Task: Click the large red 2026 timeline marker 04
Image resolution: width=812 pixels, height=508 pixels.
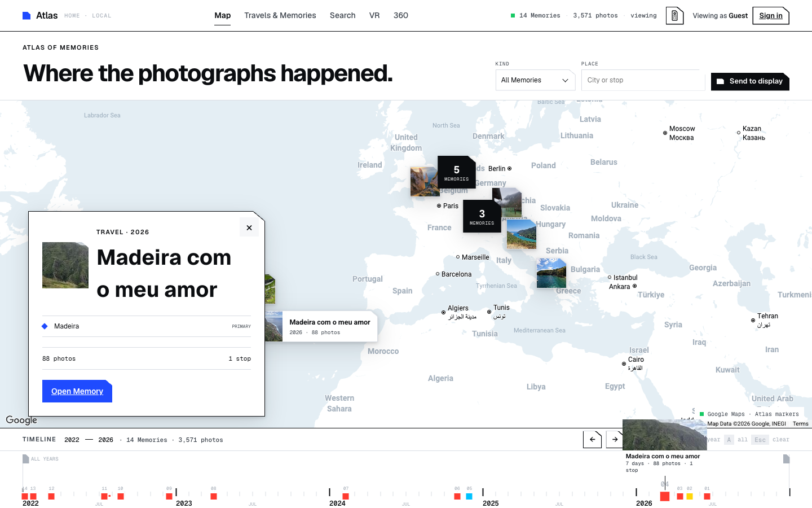Action: pos(665,496)
